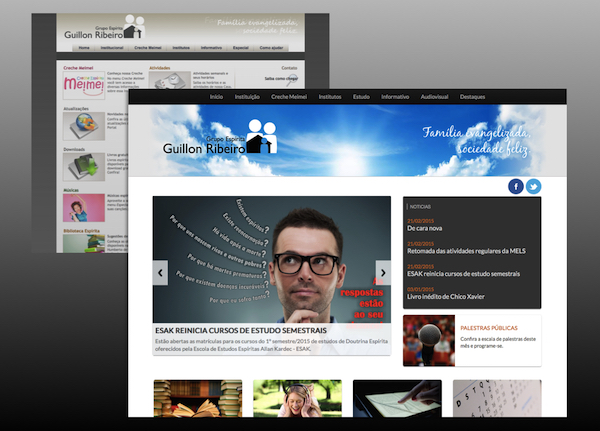600x431 pixels.
Task: Click the Facebook icon
Action: click(x=516, y=186)
